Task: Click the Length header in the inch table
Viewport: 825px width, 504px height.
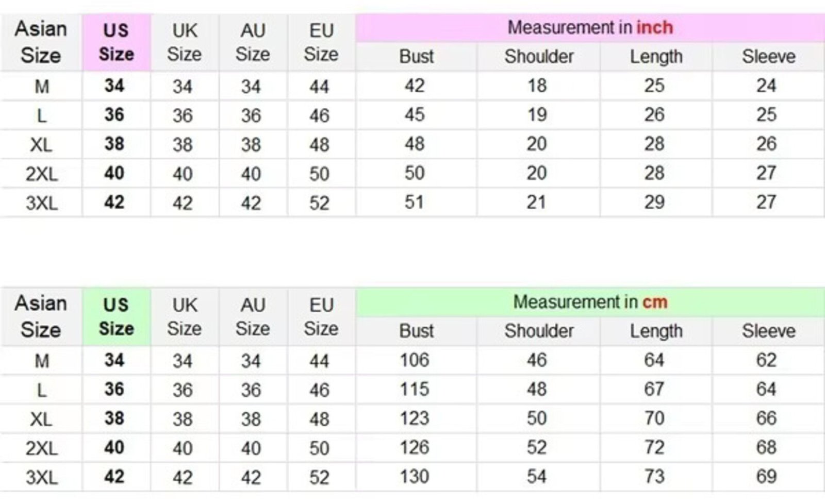Action: point(656,57)
